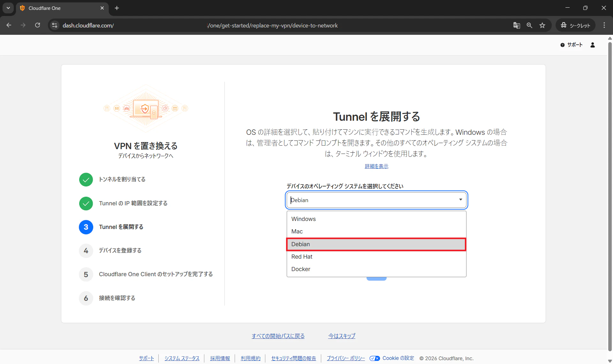
Task: Pick Red Hat from the OS list
Action: 376,257
